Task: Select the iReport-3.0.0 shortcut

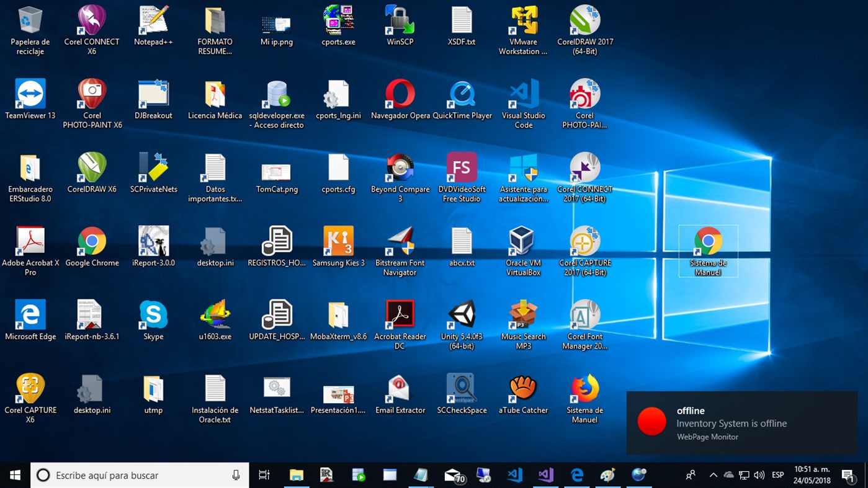Action: point(153,247)
